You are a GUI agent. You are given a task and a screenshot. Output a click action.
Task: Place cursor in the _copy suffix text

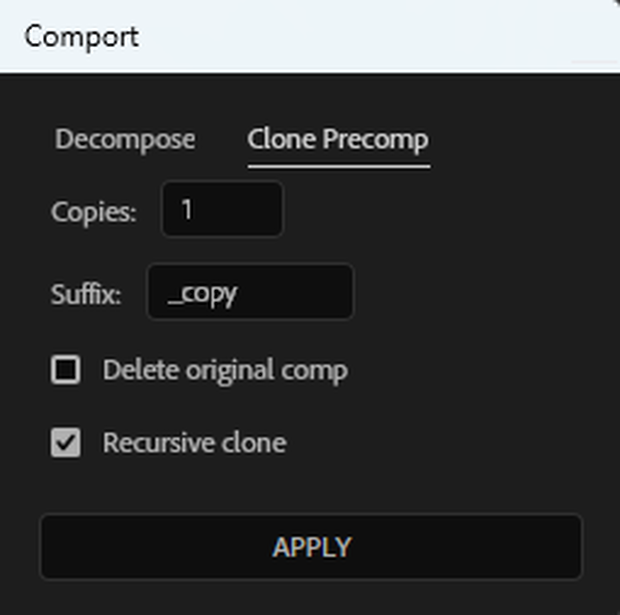coord(202,294)
